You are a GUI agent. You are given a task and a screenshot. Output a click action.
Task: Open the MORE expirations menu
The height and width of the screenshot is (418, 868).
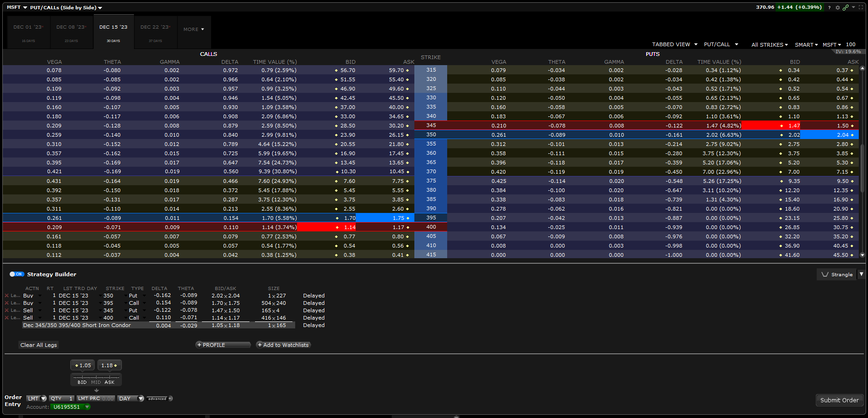coord(194,30)
